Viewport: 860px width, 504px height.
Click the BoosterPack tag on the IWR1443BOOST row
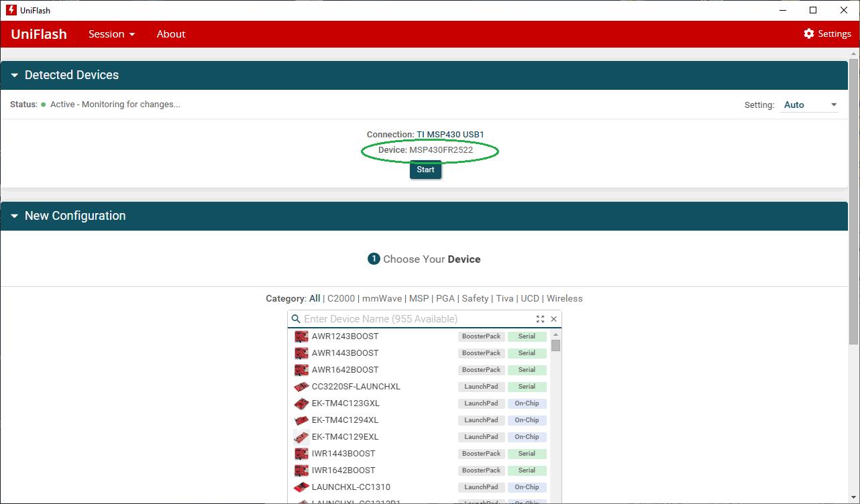pos(481,454)
